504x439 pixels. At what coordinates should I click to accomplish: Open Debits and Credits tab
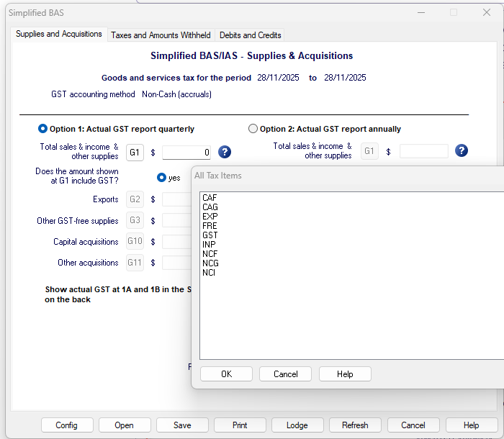250,35
